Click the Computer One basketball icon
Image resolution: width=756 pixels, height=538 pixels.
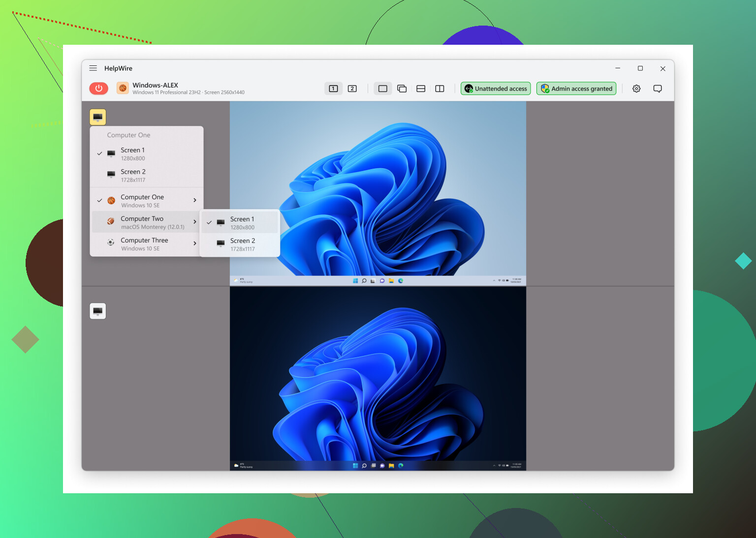111,201
